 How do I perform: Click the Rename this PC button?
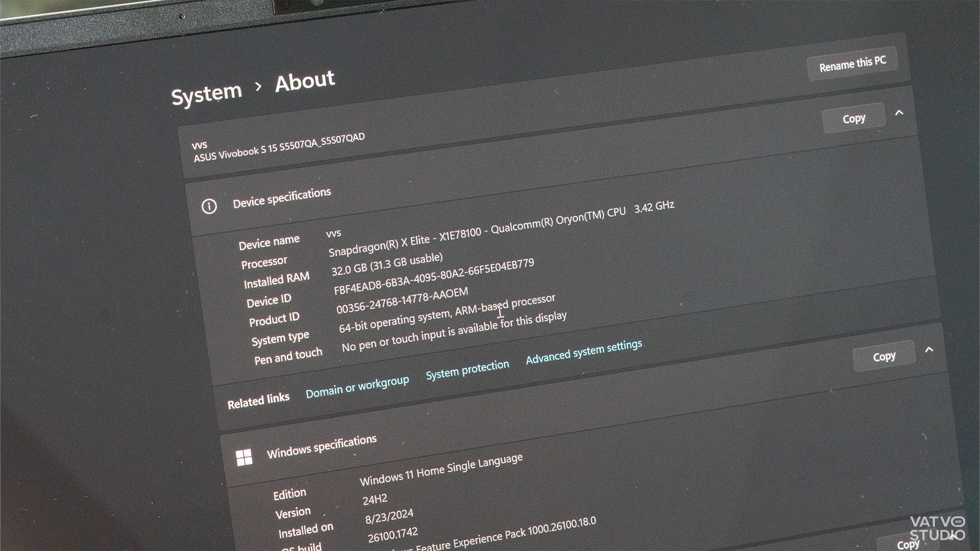(852, 64)
